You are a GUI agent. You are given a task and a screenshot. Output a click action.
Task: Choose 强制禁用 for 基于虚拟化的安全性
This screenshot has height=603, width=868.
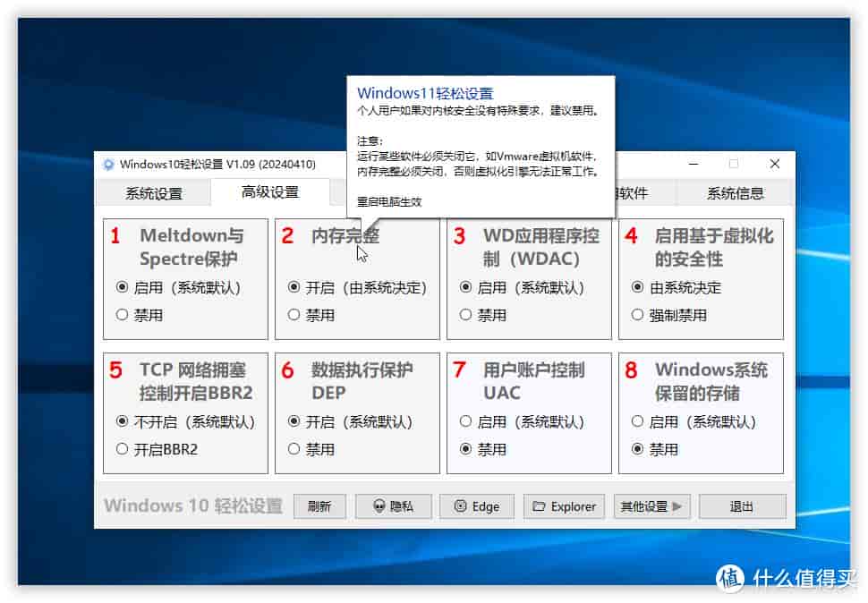pyautogui.click(x=668, y=315)
